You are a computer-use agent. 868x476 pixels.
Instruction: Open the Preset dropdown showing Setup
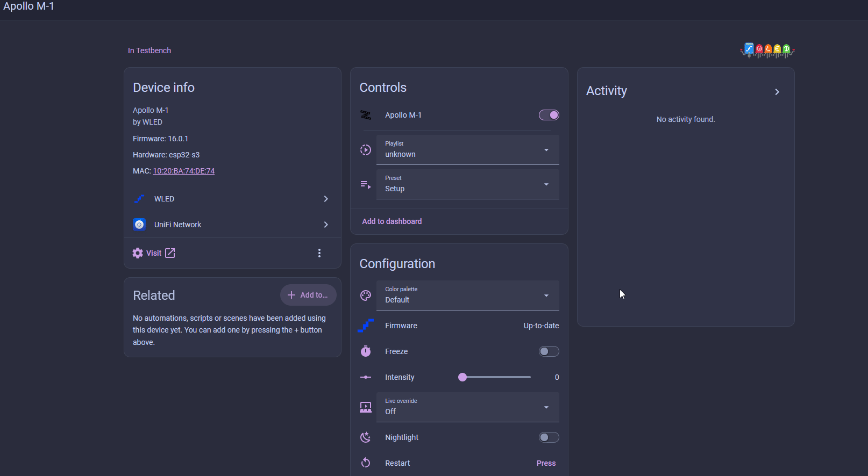[x=468, y=184]
